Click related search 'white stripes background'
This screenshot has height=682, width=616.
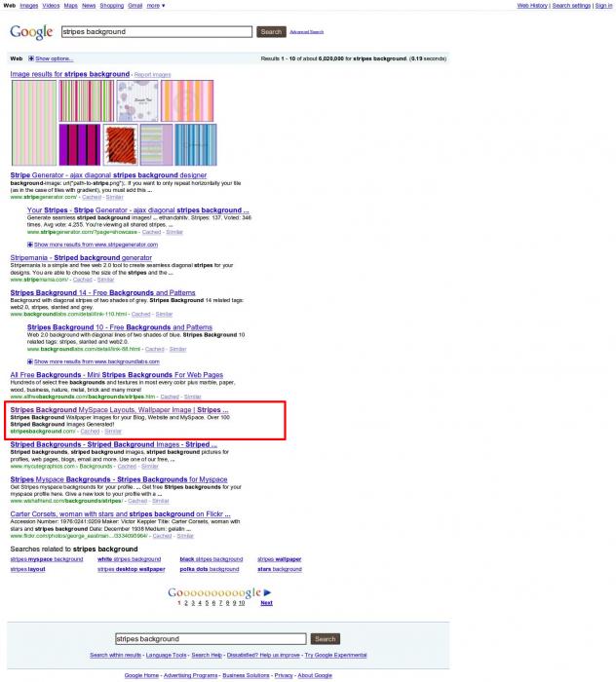(130, 559)
